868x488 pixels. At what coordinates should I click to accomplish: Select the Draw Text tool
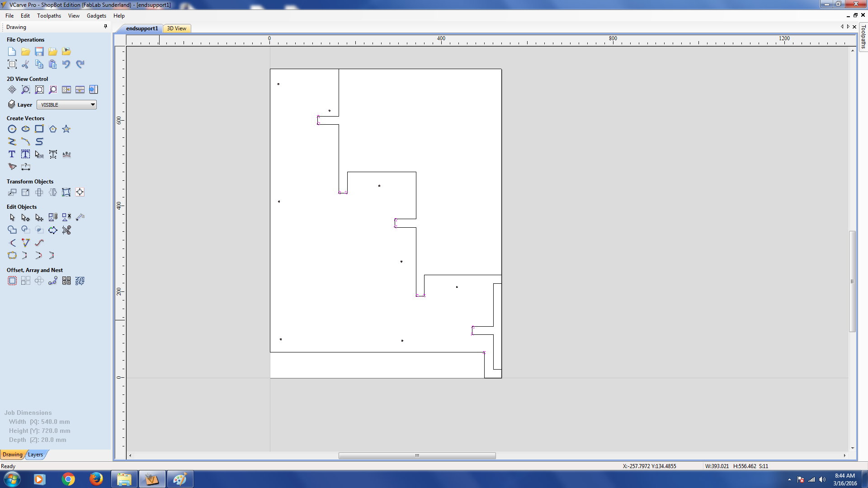(12, 154)
